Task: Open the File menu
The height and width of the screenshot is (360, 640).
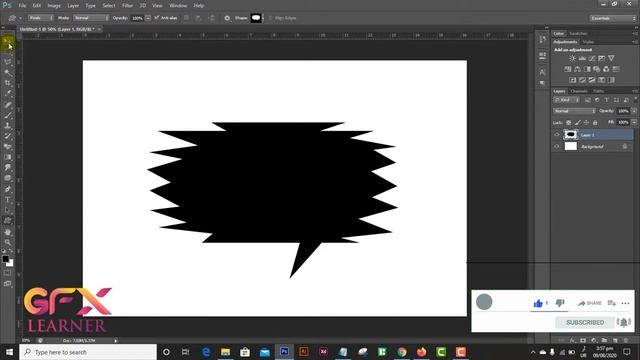Action: point(22,6)
